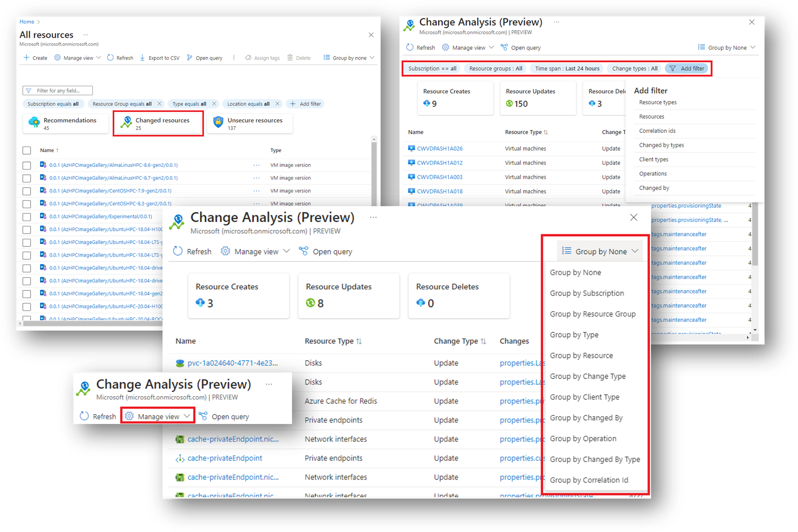Click the Assign tags icon
798x532 pixels.
point(248,58)
